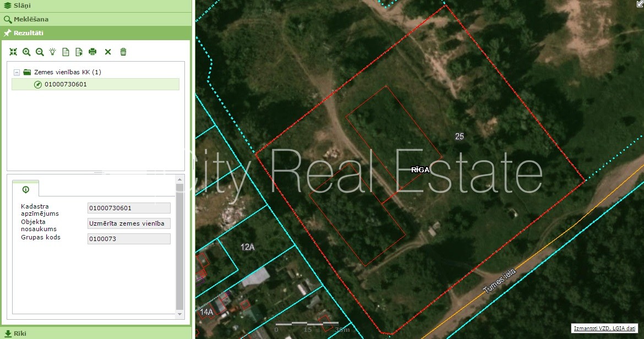Click the zoom in magnifier icon
This screenshot has height=339, width=644.
click(x=26, y=52)
